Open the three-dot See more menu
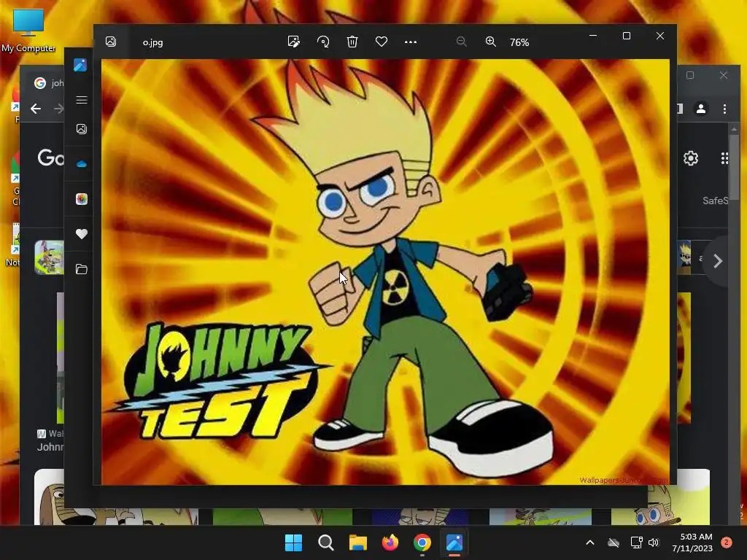747x560 pixels. [x=410, y=42]
